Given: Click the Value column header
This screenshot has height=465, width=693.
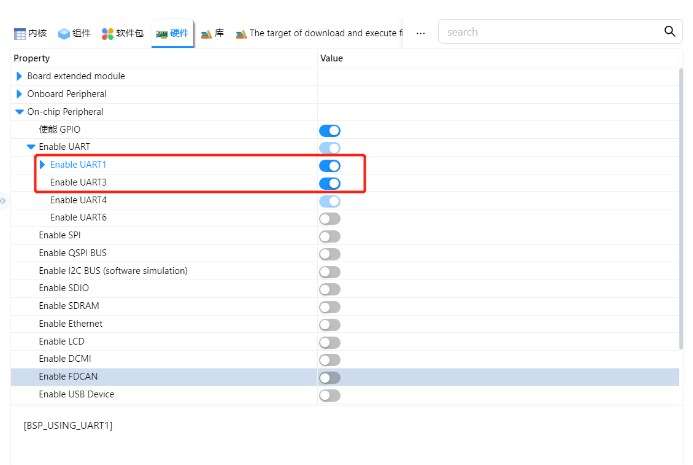Looking at the screenshot, I should tap(331, 58).
